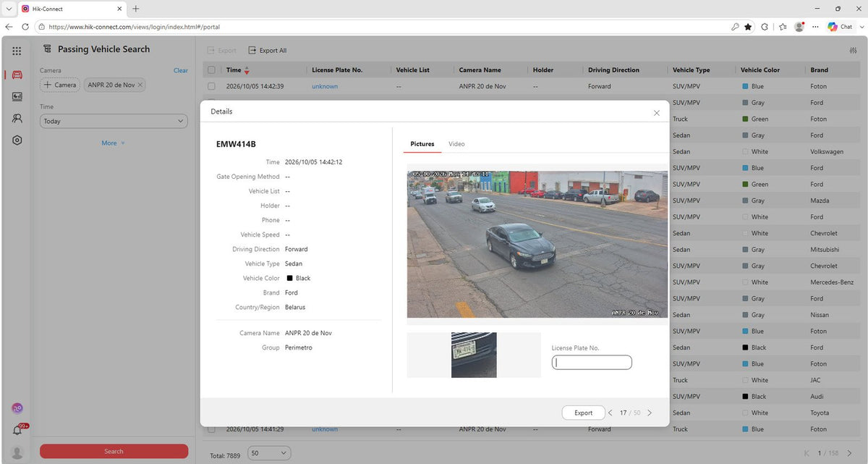The image size is (868, 464).
Task: Open the saved passwords key icon
Action: point(735,27)
